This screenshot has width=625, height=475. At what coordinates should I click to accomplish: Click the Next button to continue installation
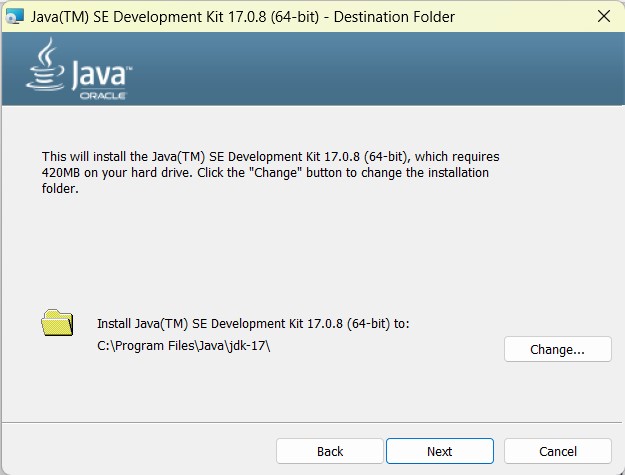[x=440, y=451]
